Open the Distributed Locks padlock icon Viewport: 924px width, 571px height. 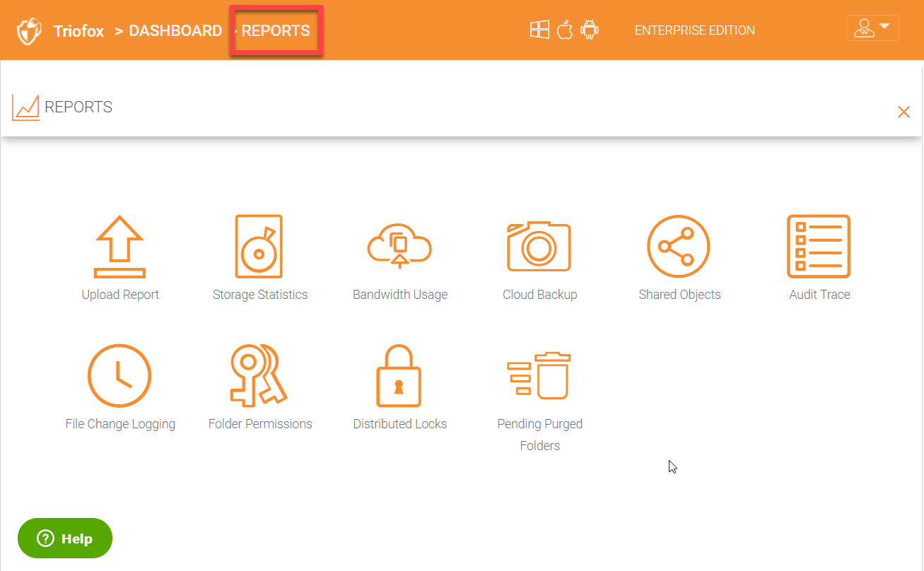pos(399,376)
